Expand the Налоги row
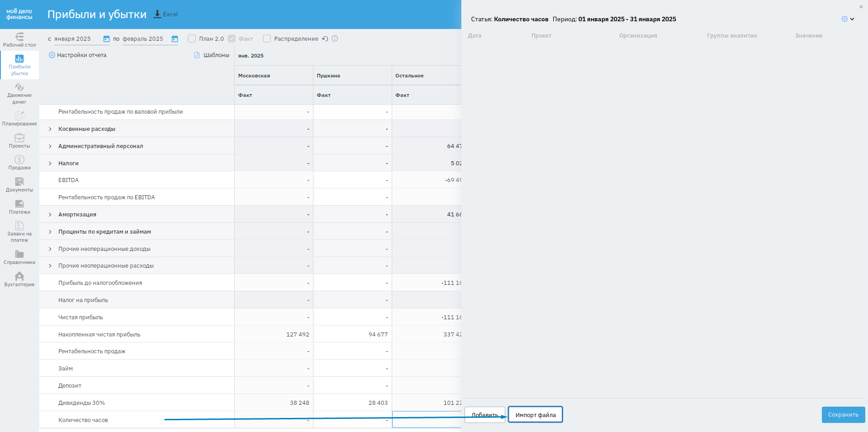This screenshot has height=432, width=868. tap(50, 163)
